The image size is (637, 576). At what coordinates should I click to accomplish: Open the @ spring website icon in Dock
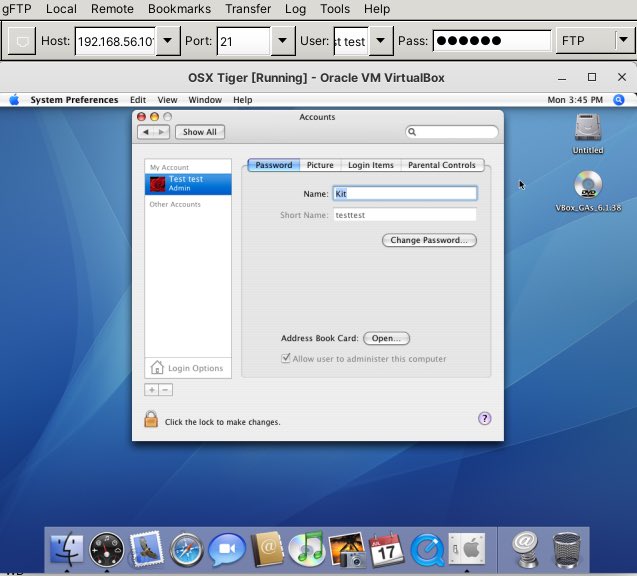click(x=525, y=549)
